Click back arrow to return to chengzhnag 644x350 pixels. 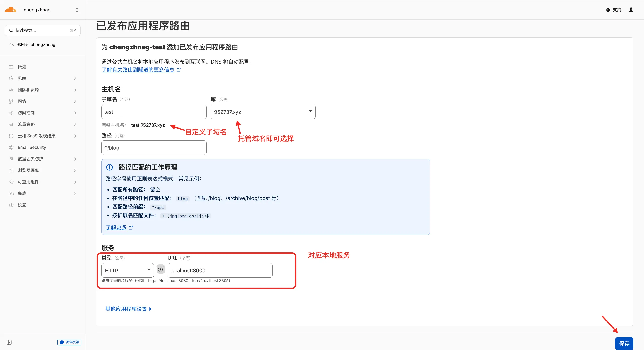(11, 45)
